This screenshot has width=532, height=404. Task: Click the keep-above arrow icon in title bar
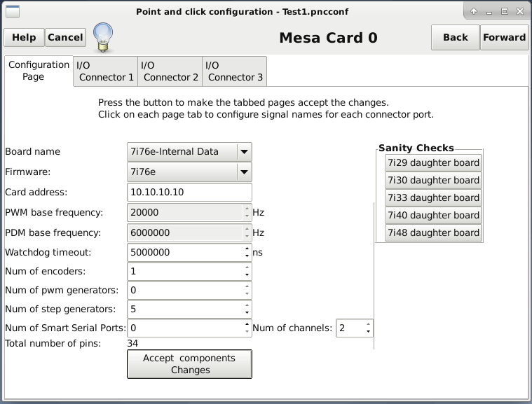[474, 11]
